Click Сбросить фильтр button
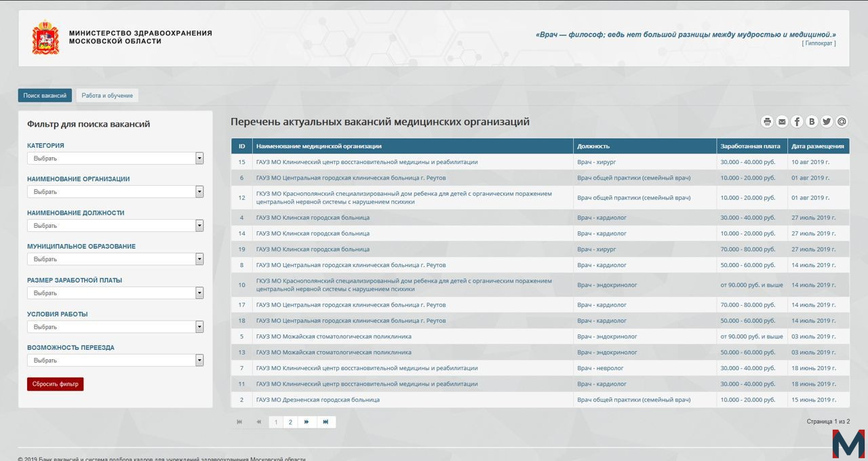The width and height of the screenshot is (868, 461). [56, 384]
